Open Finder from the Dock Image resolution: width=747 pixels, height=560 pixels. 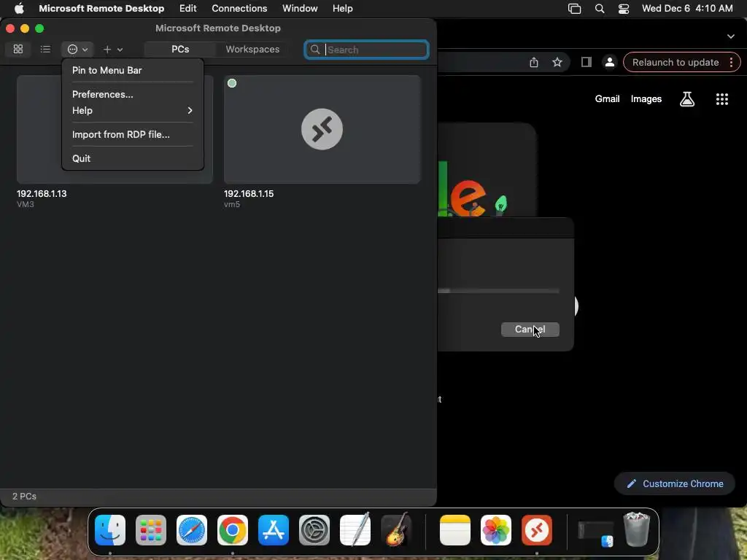coord(110,530)
